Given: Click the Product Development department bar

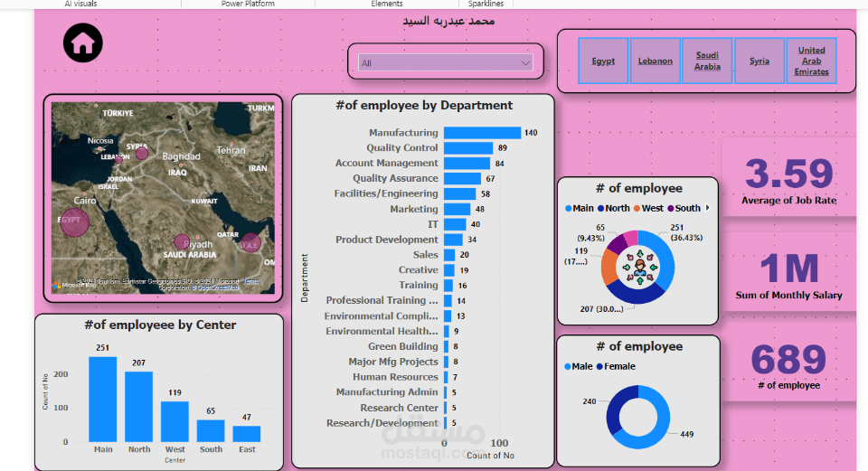Looking at the screenshot, I should (453, 240).
